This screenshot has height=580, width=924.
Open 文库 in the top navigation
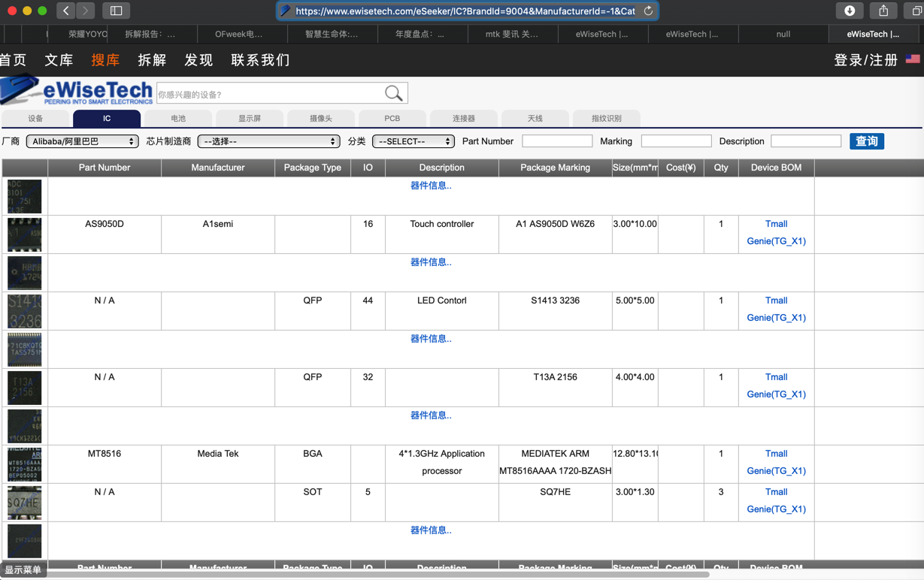tap(59, 60)
